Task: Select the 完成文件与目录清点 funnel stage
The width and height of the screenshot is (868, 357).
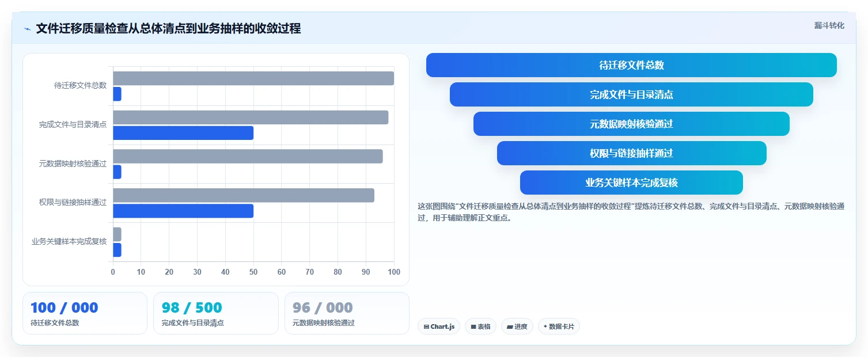Action: pyautogui.click(x=631, y=94)
